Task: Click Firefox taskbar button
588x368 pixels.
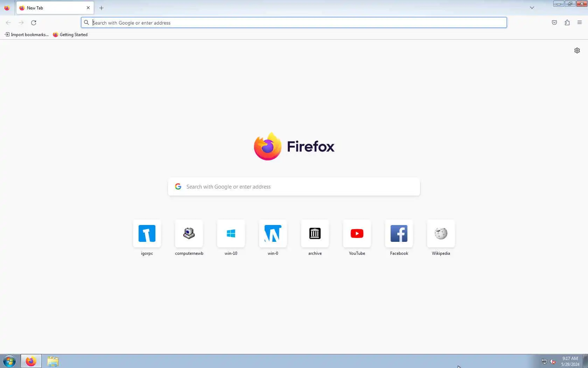Action: 31,361
